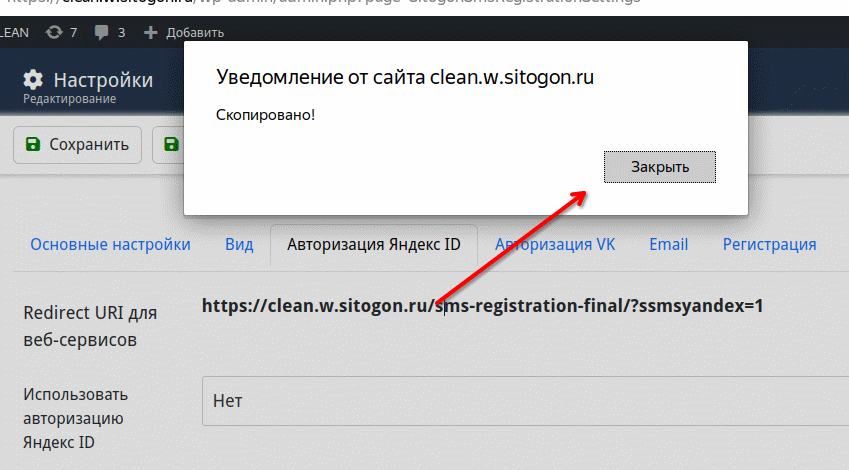The width and height of the screenshot is (849, 470).
Task: Click the green floppy icon on Сохранить
Action: (33, 144)
